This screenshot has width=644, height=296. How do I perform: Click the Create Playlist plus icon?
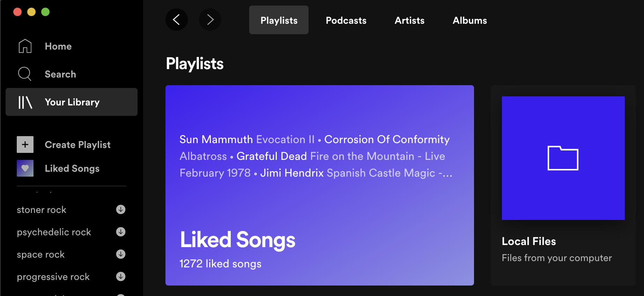25,145
